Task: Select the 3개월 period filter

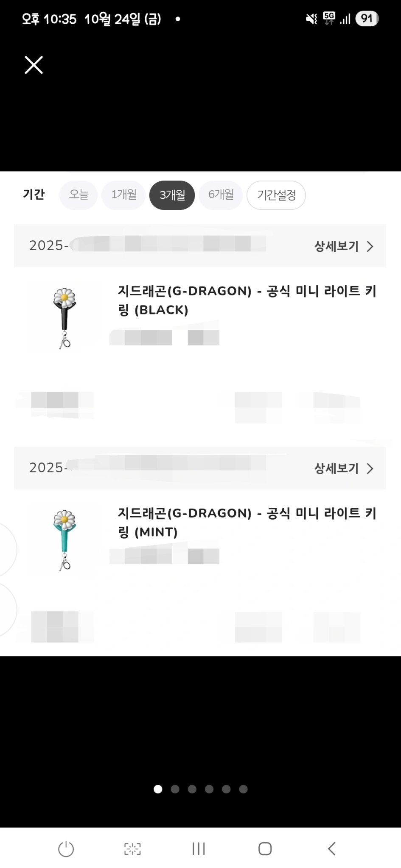Action: (172, 195)
